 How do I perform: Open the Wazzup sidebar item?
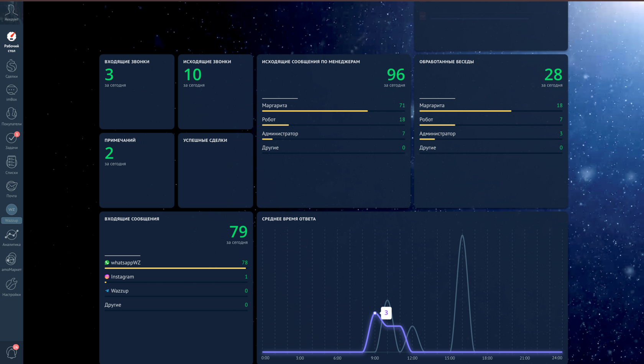pos(11,213)
